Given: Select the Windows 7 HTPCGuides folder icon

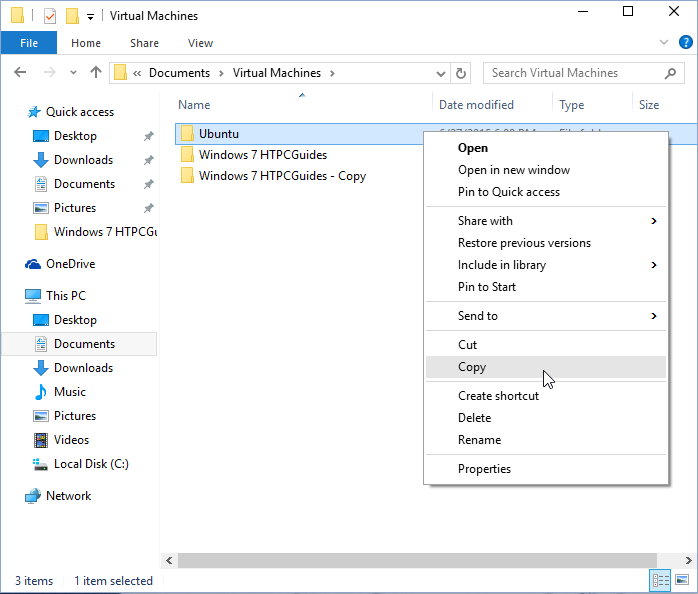Looking at the screenshot, I should (x=187, y=154).
